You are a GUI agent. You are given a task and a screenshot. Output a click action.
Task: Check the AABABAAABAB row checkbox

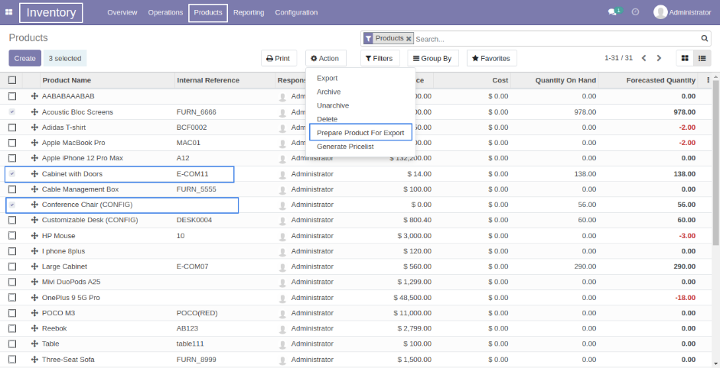pyautogui.click(x=12, y=96)
